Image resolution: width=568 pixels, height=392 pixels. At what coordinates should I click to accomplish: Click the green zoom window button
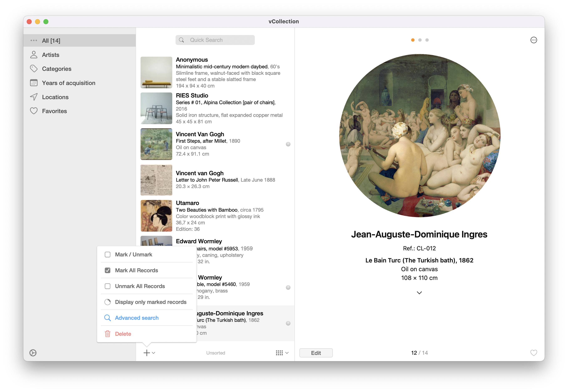coord(46,22)
